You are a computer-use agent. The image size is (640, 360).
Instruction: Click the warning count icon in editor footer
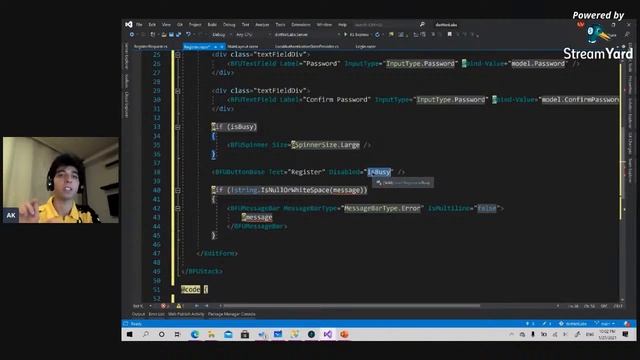pos(179,306)
